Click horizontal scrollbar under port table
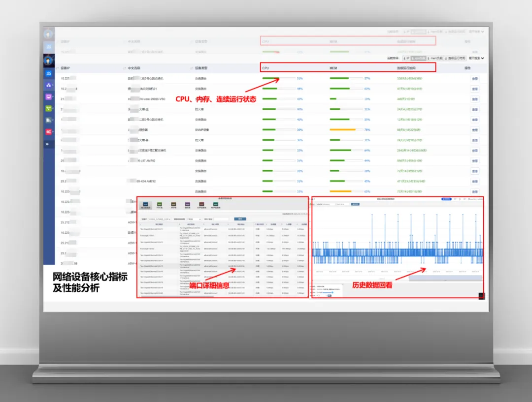 [177, 297]
